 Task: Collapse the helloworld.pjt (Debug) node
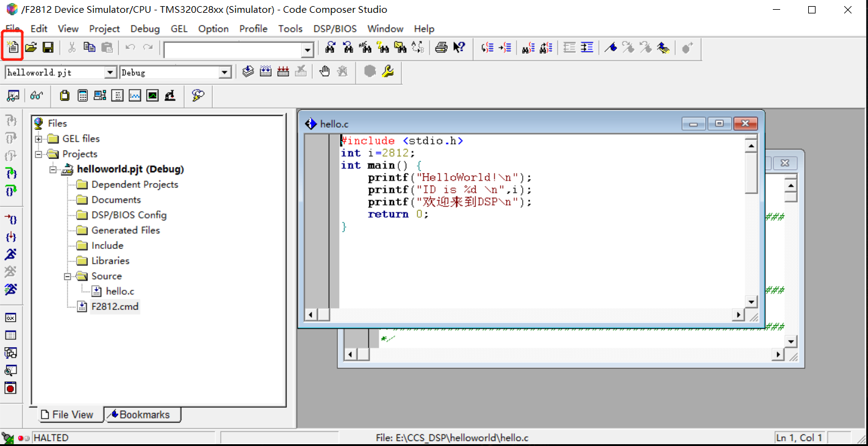[53, 170]
